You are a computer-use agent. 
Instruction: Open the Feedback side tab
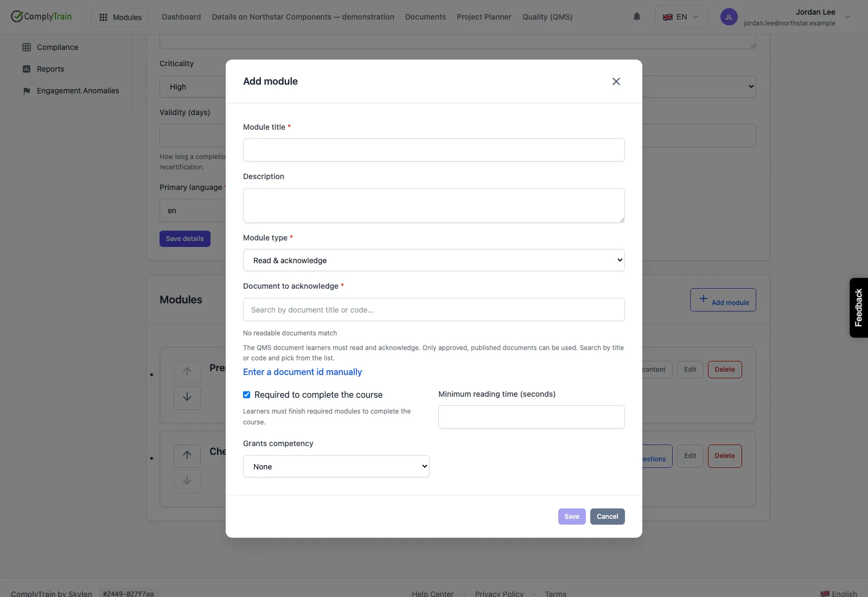coord(858,308)
